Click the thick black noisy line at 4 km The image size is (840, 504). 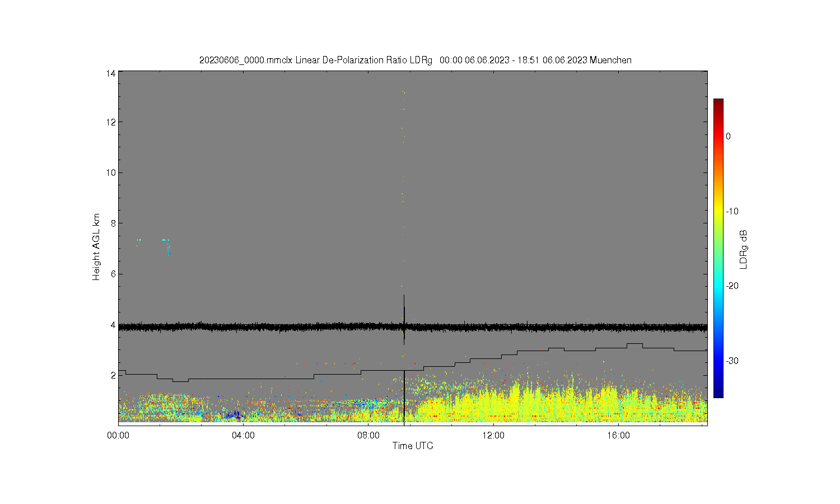click(x=413, y=327)
